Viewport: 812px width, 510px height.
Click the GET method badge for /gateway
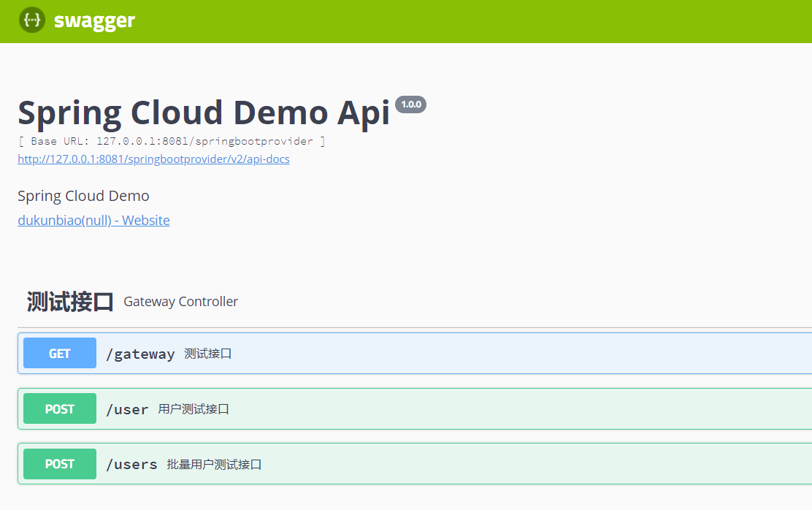(x=60, y=353)
